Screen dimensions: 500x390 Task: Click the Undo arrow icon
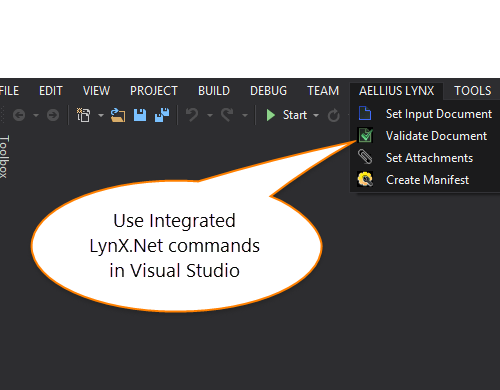192,115
